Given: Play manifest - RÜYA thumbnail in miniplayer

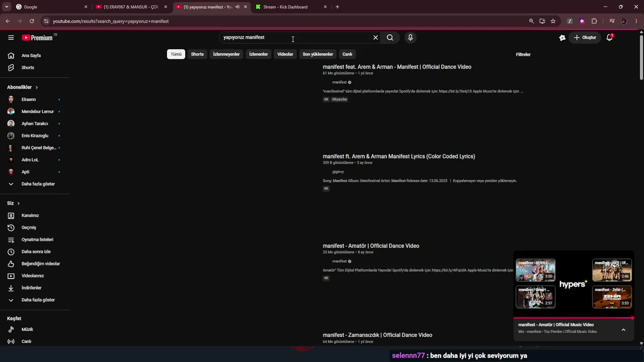Looking at the screenshot, I should pyautogui.click(x=535, y=270).
